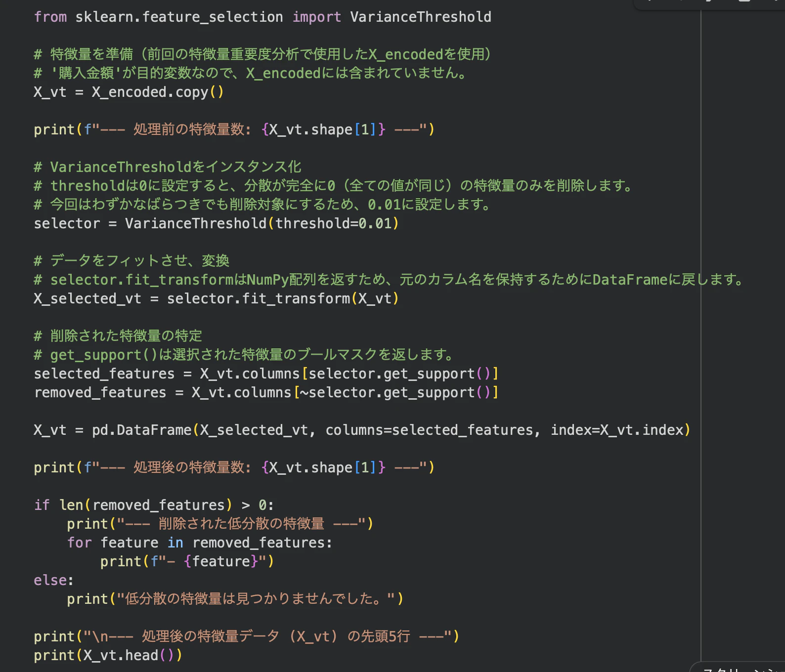Image resolution: width=785 pixels, height=672 pixels.
Task: Click the comment "データをフィットさせ、変換"
Action: click(x=131, y=261)
